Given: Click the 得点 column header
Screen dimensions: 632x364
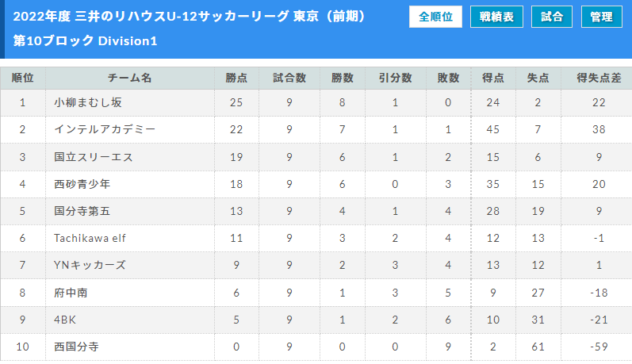Looking at the screenshot, I should click(x=493, y=78).
